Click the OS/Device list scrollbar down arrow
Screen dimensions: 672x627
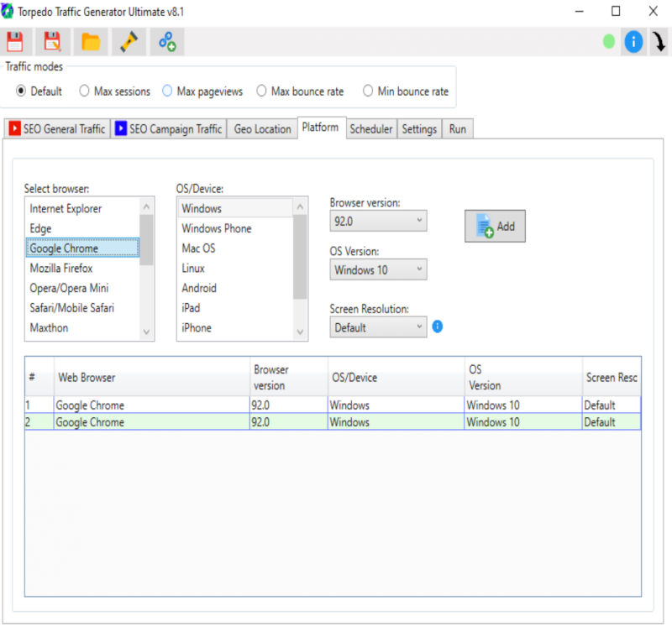tap(300, 332)
